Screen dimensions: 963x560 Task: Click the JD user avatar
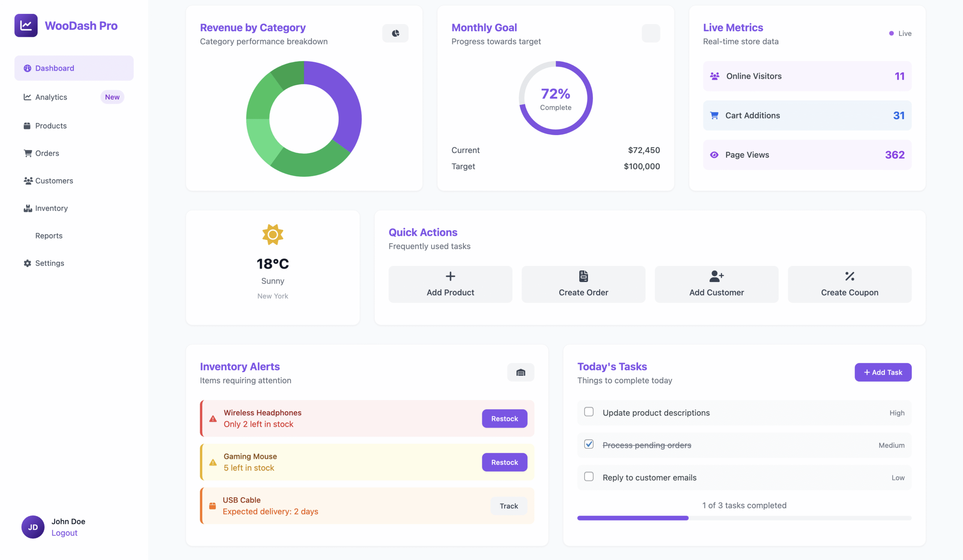coord(33,527)
